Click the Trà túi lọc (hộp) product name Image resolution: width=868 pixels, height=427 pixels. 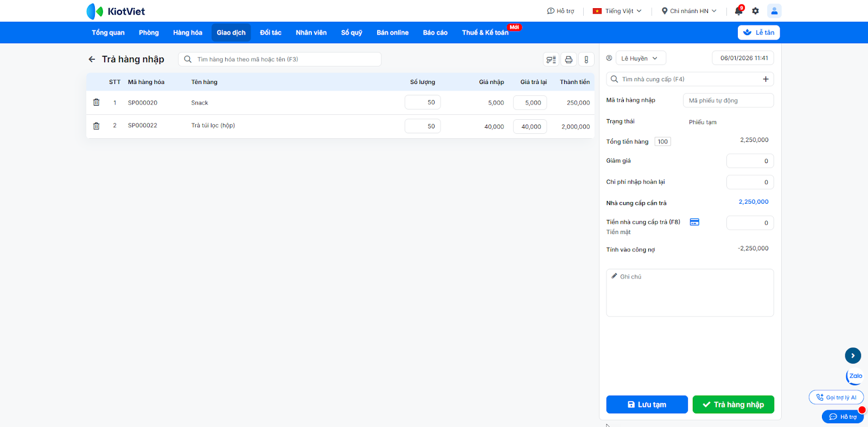(x=213, y=126)
